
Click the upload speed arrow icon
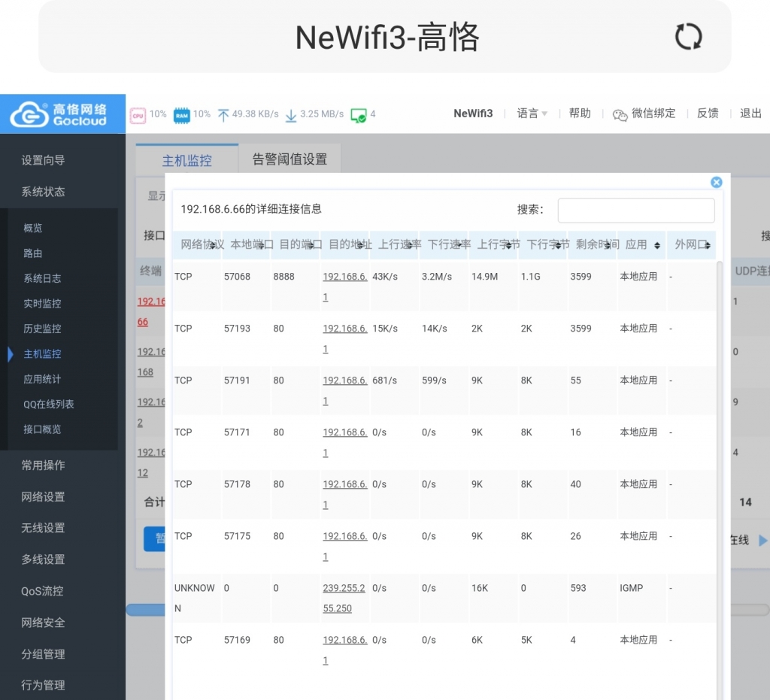coord(223,115)
